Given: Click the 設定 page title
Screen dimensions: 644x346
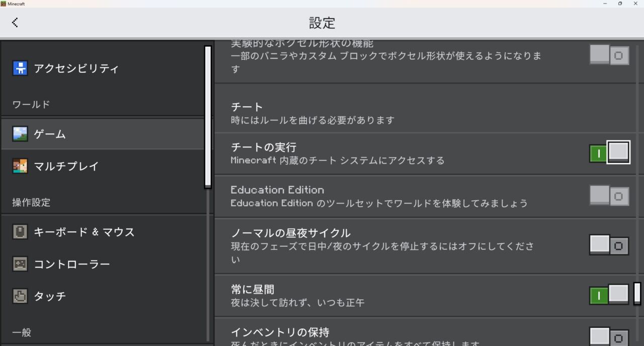Looking at the screenshot, I should (322, 23).
